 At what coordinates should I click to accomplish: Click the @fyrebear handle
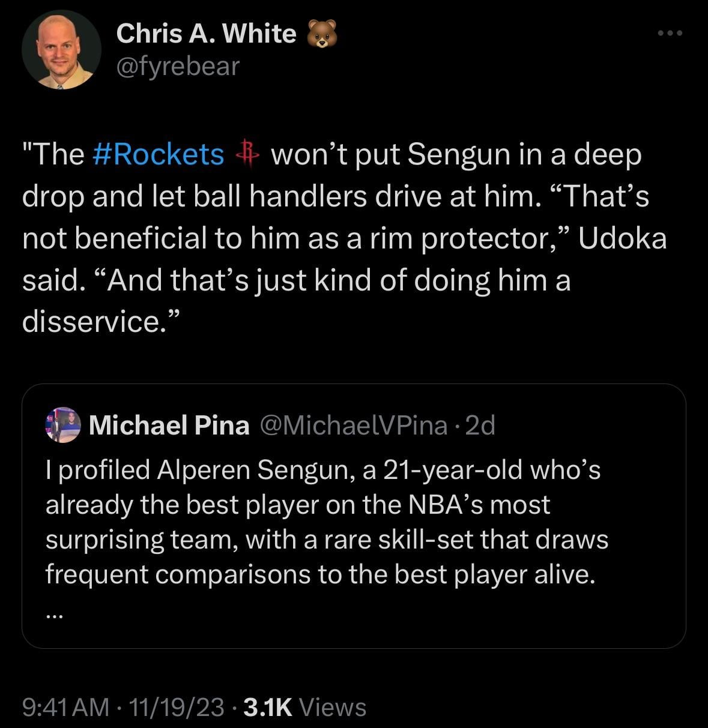coord(177,66)
